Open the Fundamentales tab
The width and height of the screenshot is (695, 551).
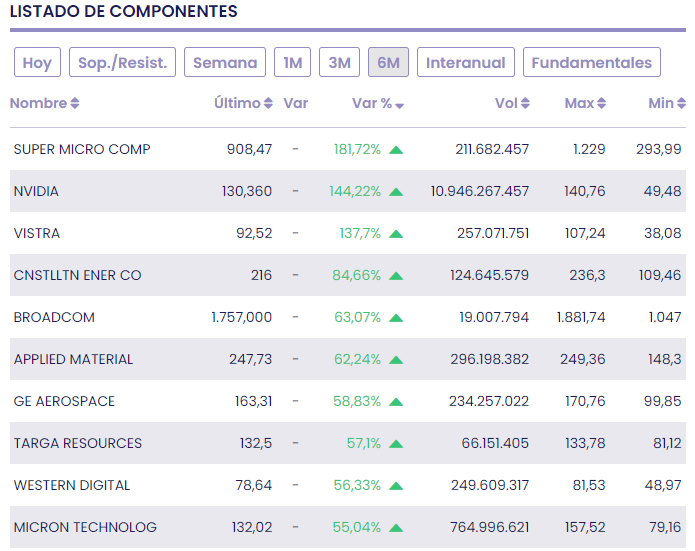pyautogui.click(x=591, y=63)
